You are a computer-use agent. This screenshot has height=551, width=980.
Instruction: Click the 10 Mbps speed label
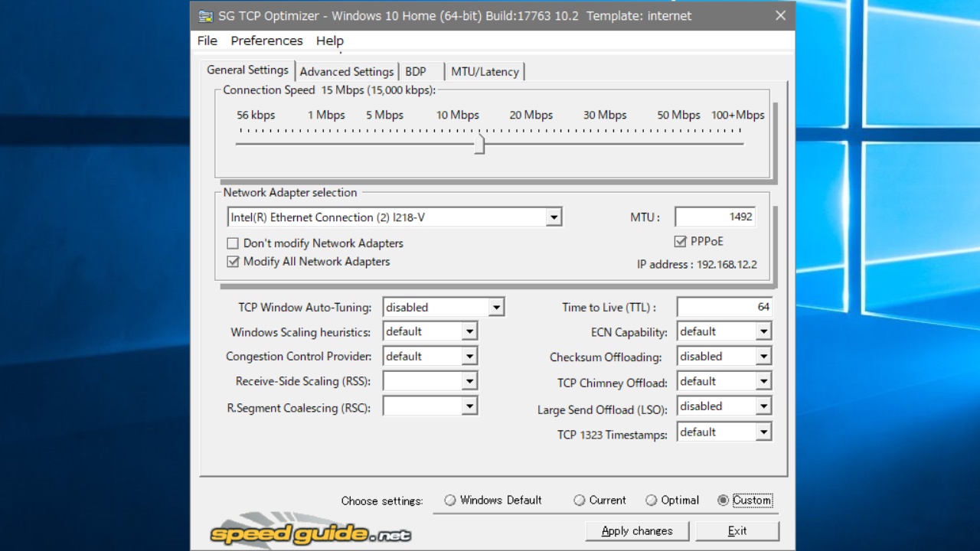(458, 115)
